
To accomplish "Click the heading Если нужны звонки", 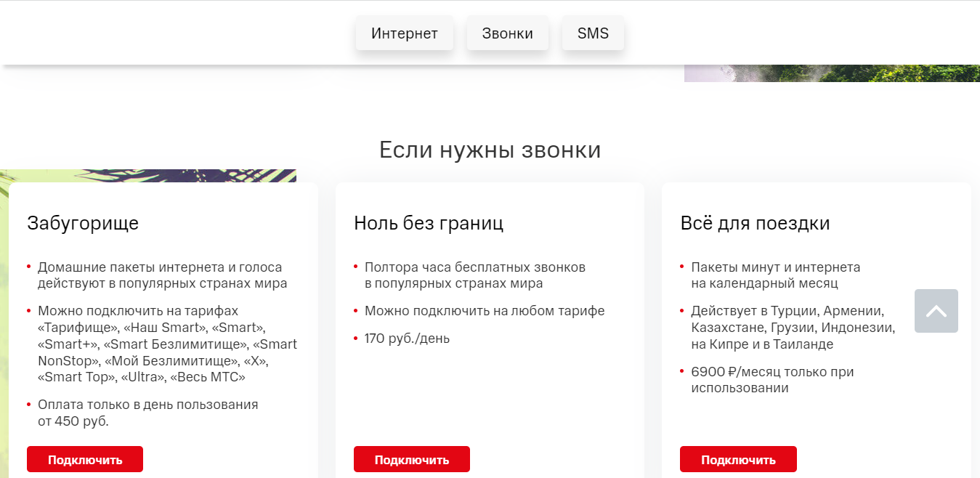I will [x=490, y=150].
